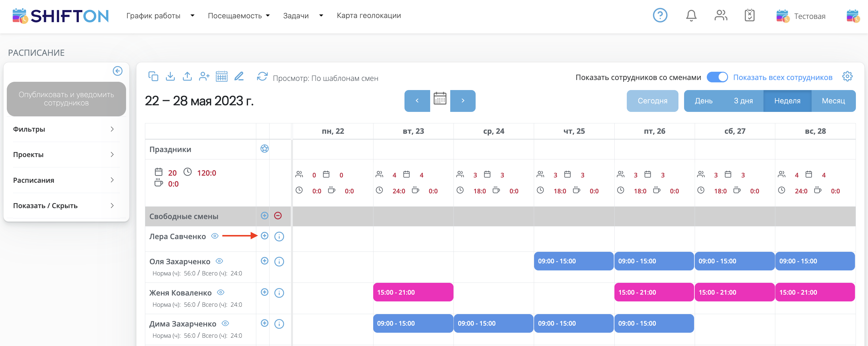Open Оля Захарченко's 09:00 - 15:00 shift on сб, 27
Screen dimensions: 868x346
click(735, 261)
